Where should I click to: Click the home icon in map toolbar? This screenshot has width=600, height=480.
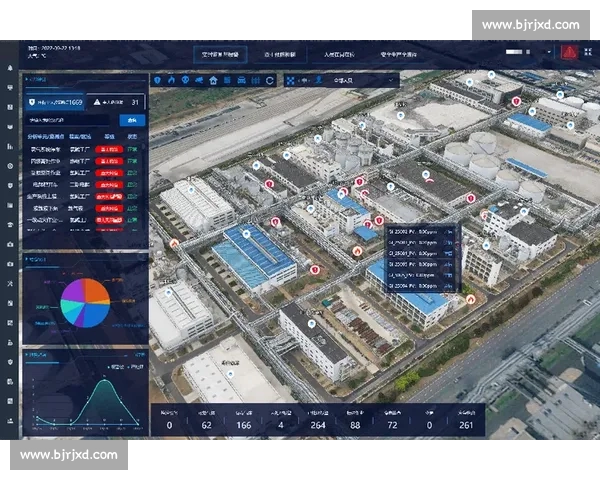coord(213,80)
